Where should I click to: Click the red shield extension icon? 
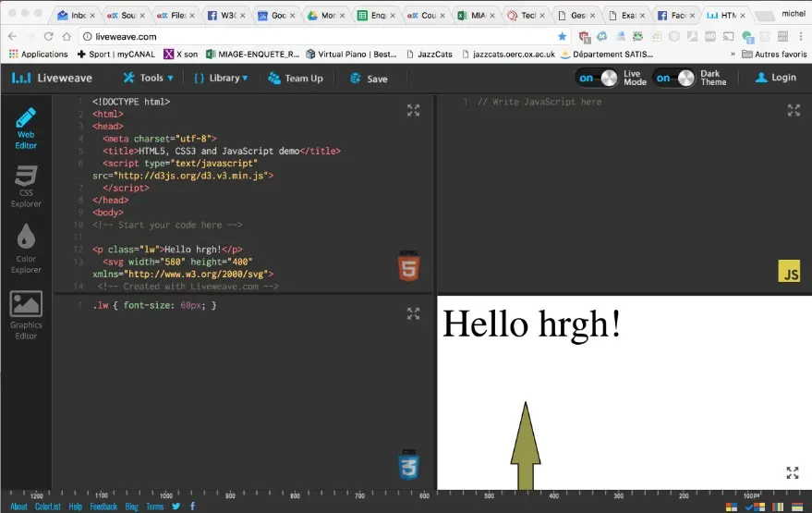584,36
